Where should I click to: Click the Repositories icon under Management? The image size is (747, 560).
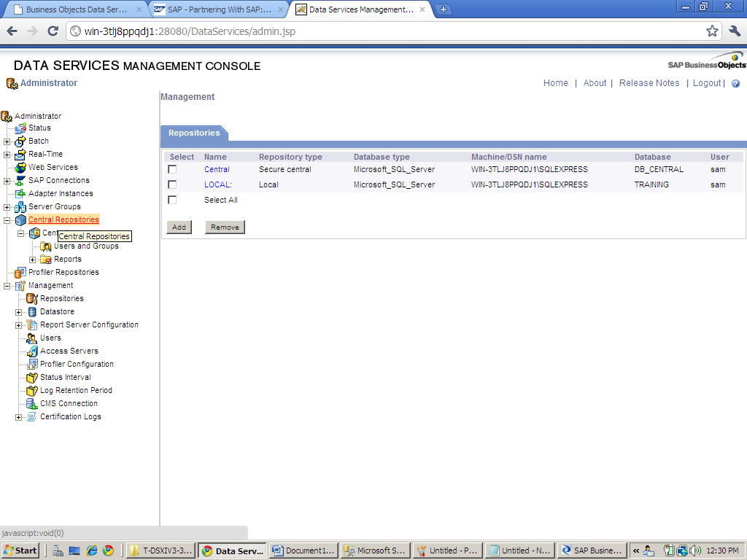[x=32, y=298]
